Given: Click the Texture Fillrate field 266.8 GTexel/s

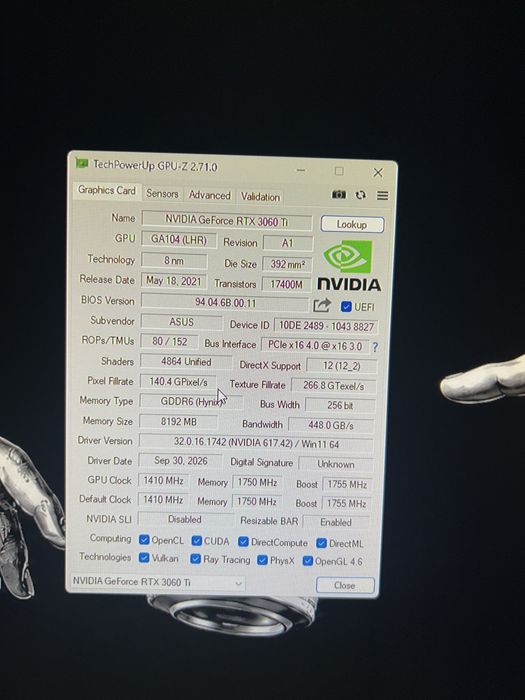Looking at the screenshot, I should click(x=333, y=386).
